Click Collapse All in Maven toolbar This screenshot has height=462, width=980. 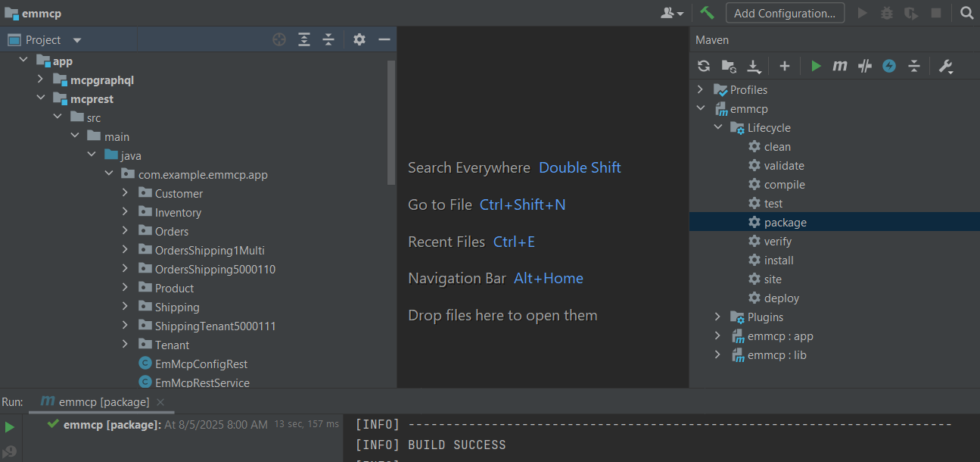914,66
